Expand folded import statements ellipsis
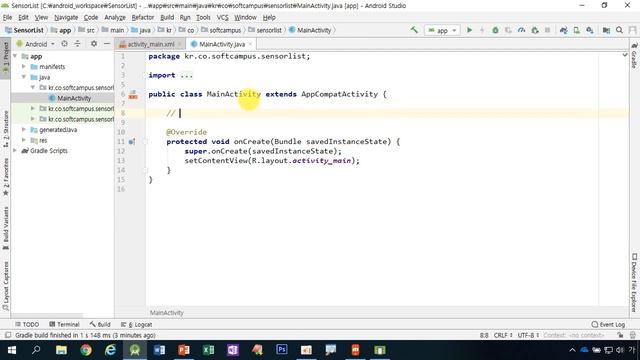 tap(187, 75)
